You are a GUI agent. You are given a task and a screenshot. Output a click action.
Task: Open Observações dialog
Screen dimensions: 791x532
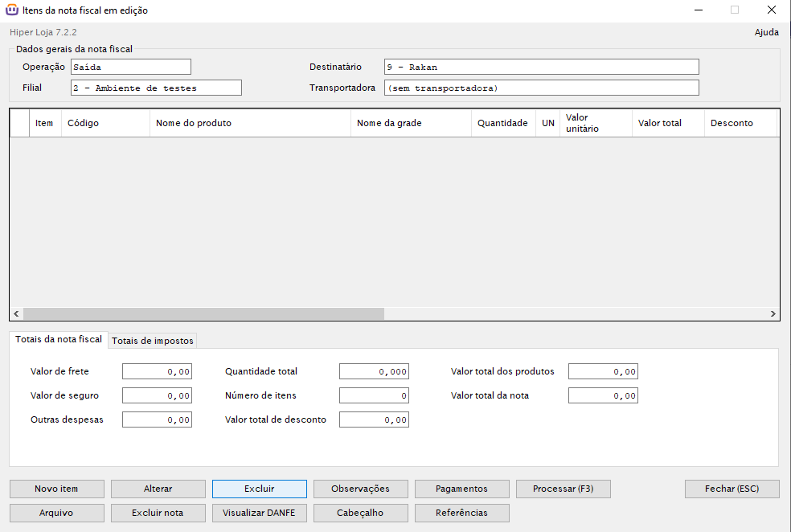coord(361,489)
